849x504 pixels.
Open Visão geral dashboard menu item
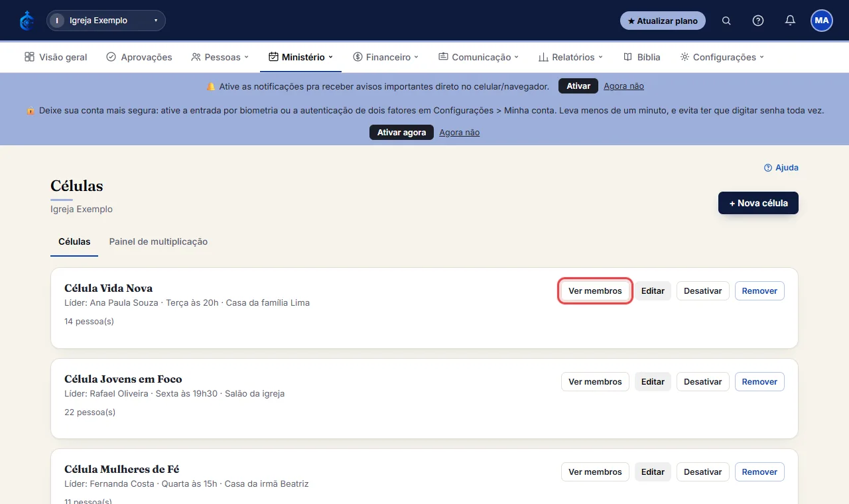point(56,57)
